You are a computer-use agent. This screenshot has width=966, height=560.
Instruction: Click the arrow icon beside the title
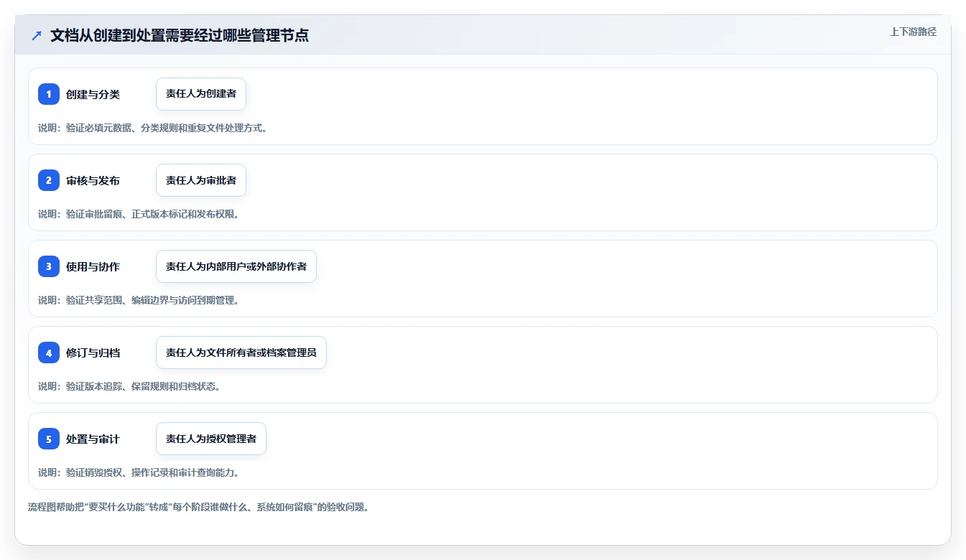37,35
